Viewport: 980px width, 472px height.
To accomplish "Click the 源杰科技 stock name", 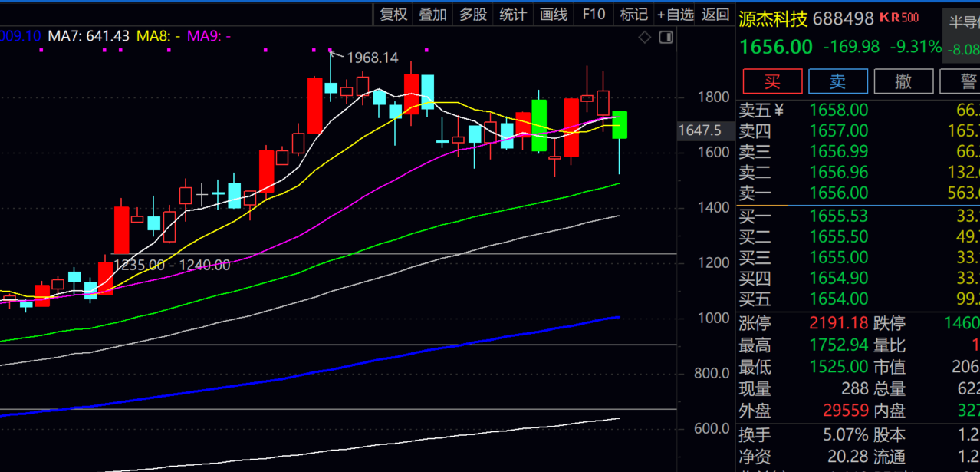I will tap(773, 18).
